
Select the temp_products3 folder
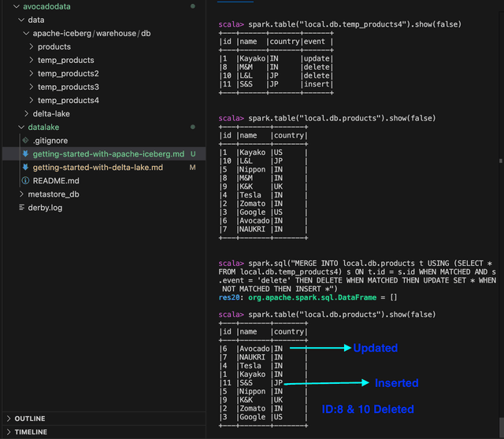point(69,87)
